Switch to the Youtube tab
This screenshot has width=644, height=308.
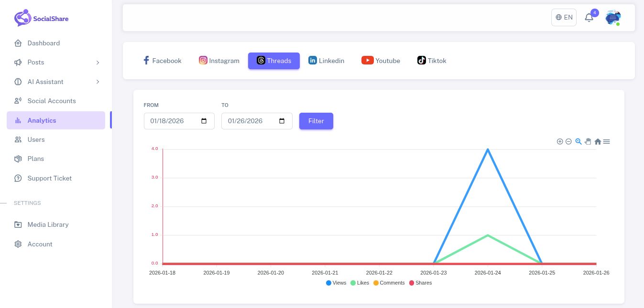pyautogui.click(x=381, y=61)
